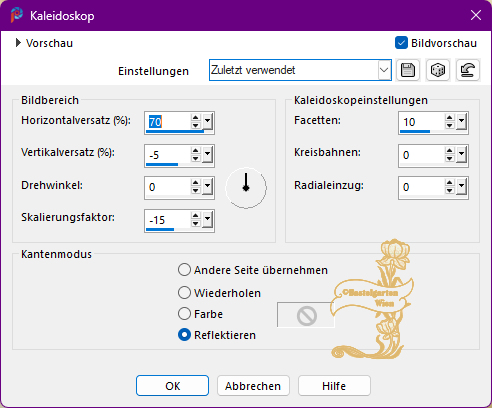Click the disabled Farbe color swatch
Screen dimensions: 492x408
coord(306,315)
